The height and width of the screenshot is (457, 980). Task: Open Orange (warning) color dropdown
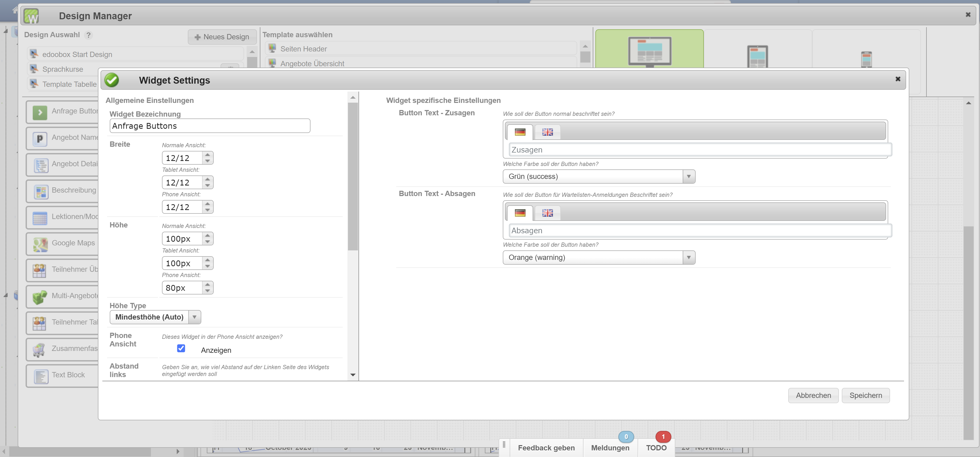599,258
